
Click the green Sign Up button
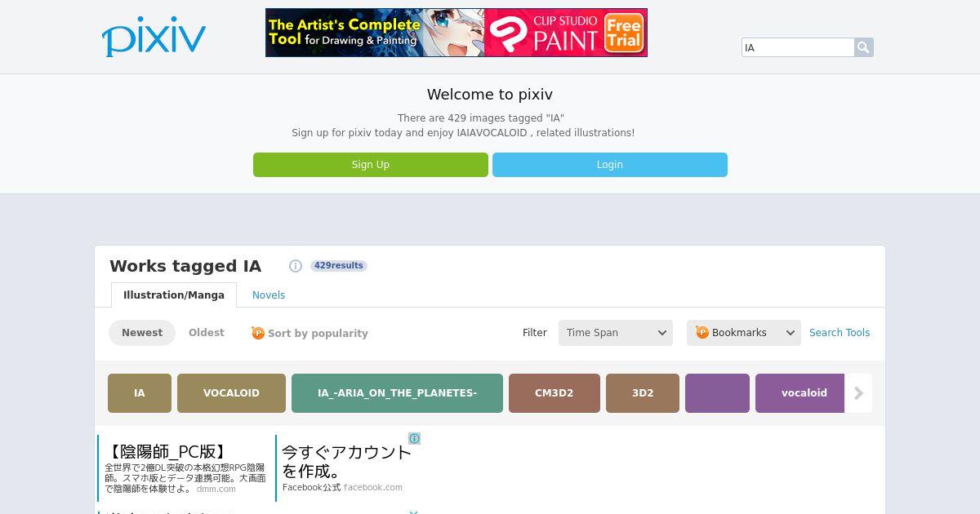tap(371, 165)
